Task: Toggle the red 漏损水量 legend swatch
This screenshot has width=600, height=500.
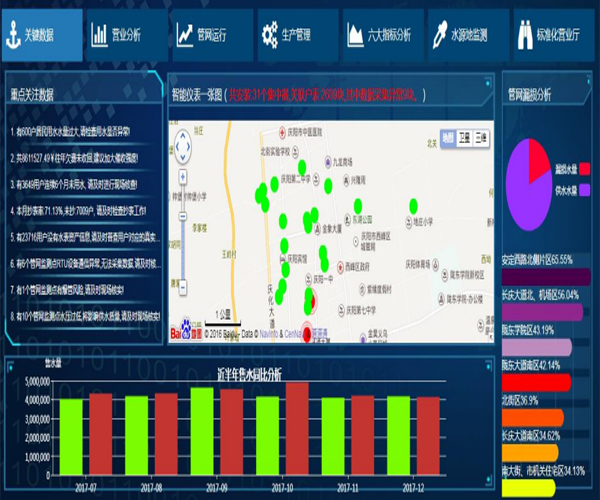Action: pos(584,169)
